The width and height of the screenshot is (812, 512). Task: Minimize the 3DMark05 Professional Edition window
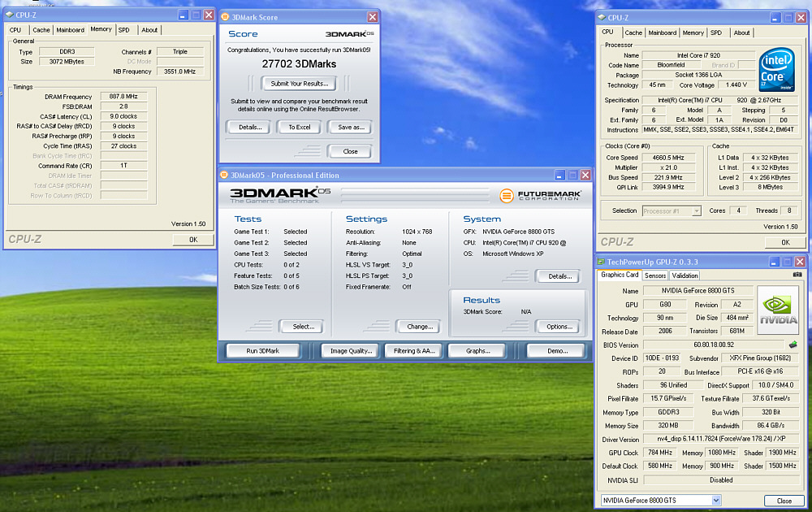[x=559, y=176]
